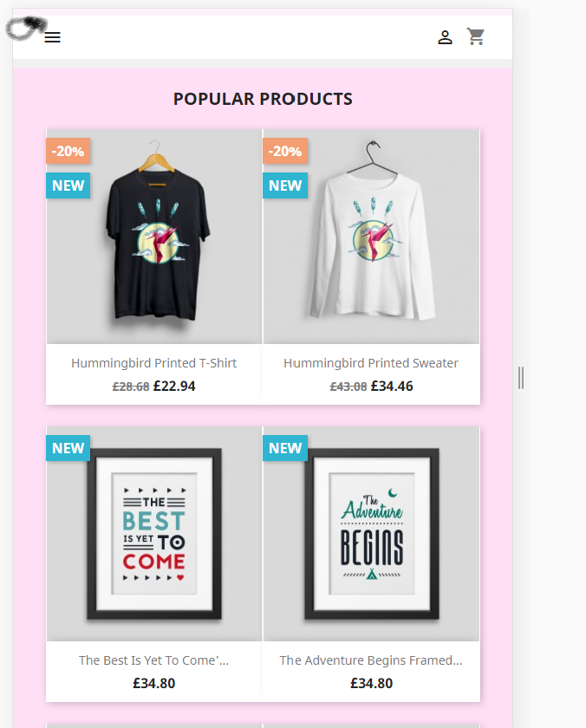Click the -20% discount badge on the Sweater
Viewport: 586px width, 728px height.
coord(285,151)
